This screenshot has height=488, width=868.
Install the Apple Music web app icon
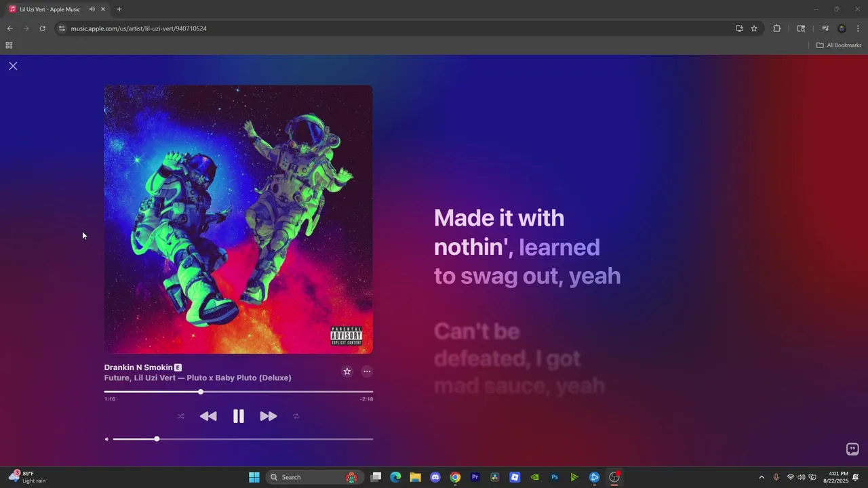739,28
